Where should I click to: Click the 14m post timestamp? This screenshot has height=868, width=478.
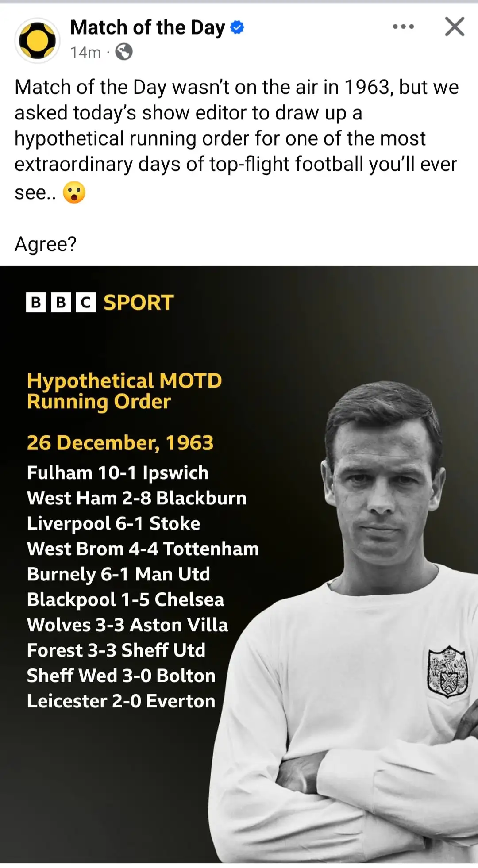click(85, 52)
